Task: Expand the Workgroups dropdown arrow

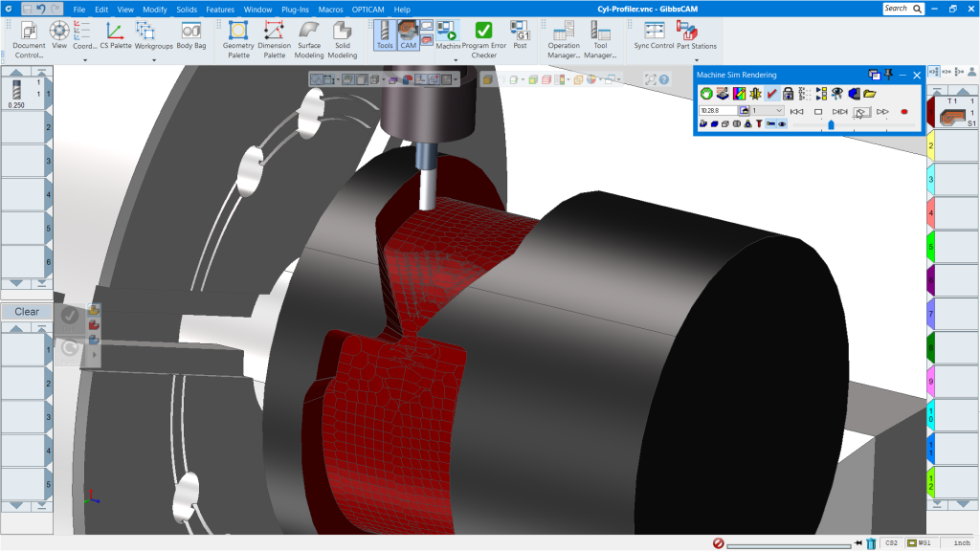Action: pos(152,60)
